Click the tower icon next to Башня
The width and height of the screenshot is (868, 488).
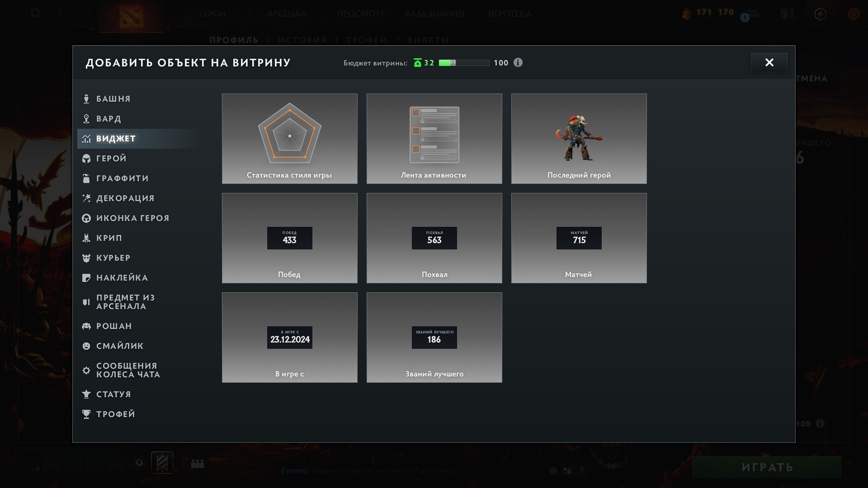click(86, 99)
